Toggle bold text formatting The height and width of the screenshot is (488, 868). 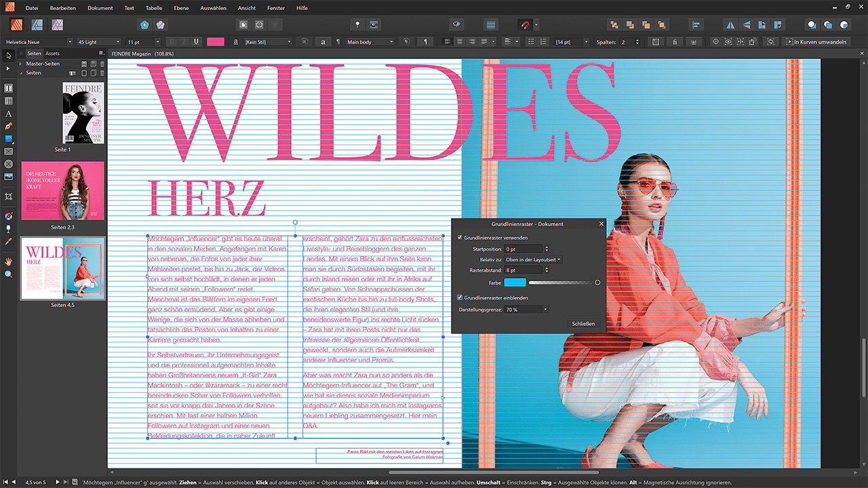pos(172,41)
